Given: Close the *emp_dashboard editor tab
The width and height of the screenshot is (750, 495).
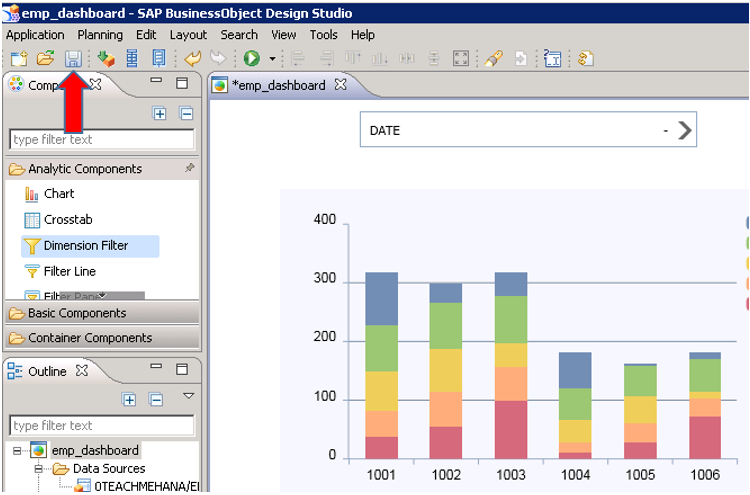Looking at the screenshot, I should point(341,85).
